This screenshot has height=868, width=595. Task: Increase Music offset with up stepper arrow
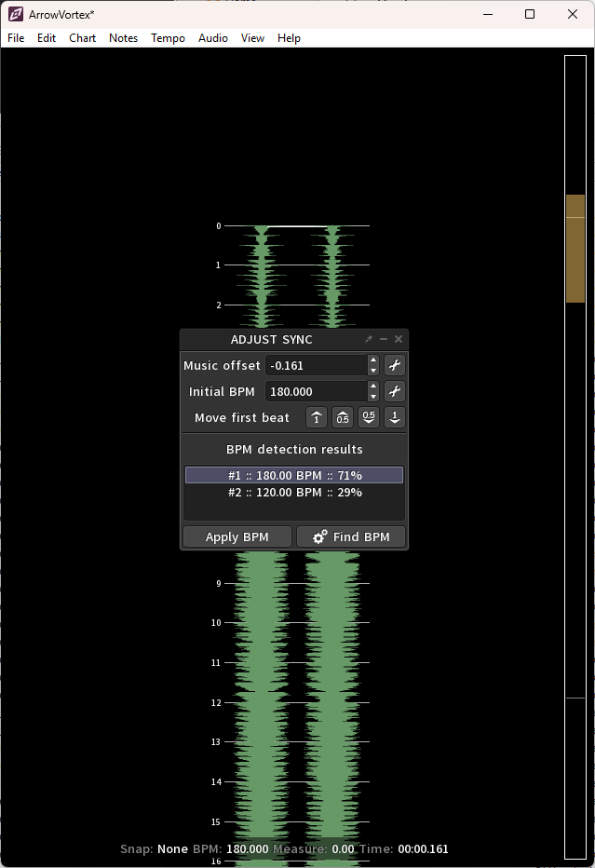pyautogui.click(x=373, y=360)
